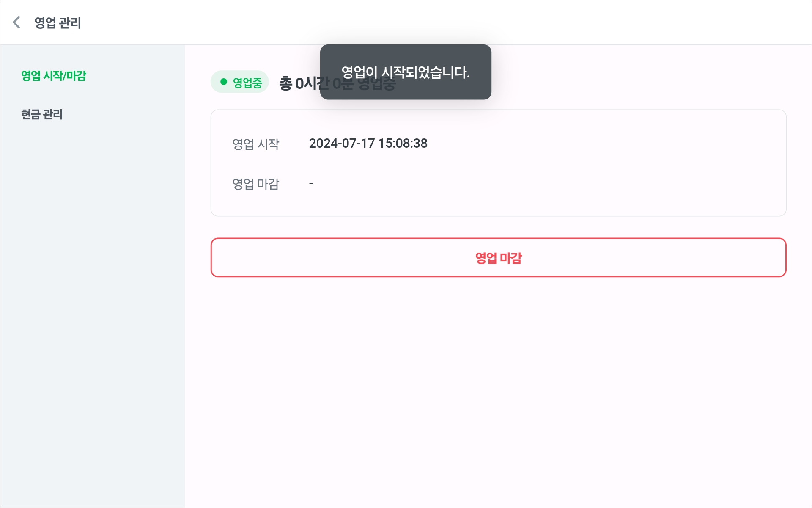The width and height of the screenshot is (812, 508).
Task: Click empty content area below 영업 마감 button
Action: click(498, 381)
